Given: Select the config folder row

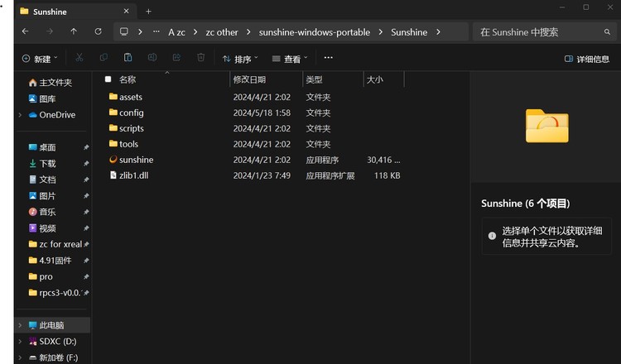Looking at the screenshot, I should (x=253, y=113).
